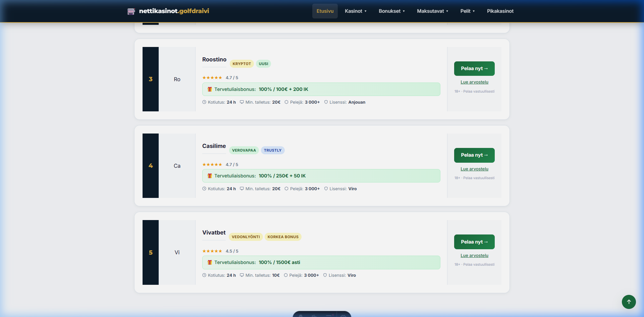Click gift icon in Casilime bonus bar
Viewport: 644px width, 317px height.
[210, 176]
